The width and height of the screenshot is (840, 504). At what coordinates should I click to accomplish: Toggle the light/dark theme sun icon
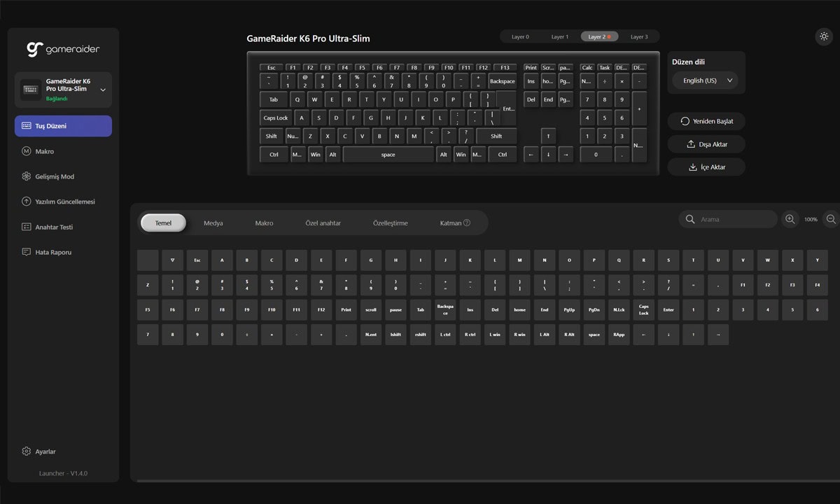tap(824, 37)
